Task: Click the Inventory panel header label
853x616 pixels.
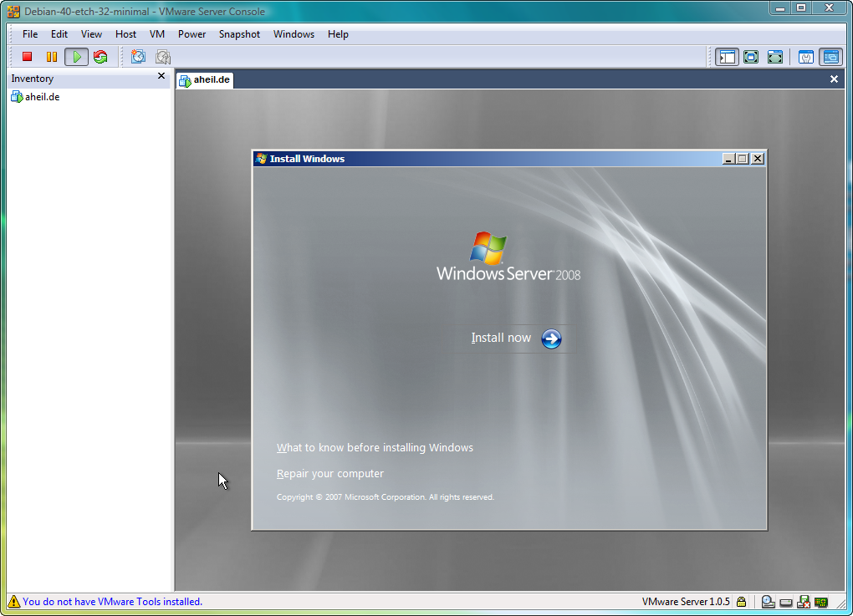Action: [32, 79]
